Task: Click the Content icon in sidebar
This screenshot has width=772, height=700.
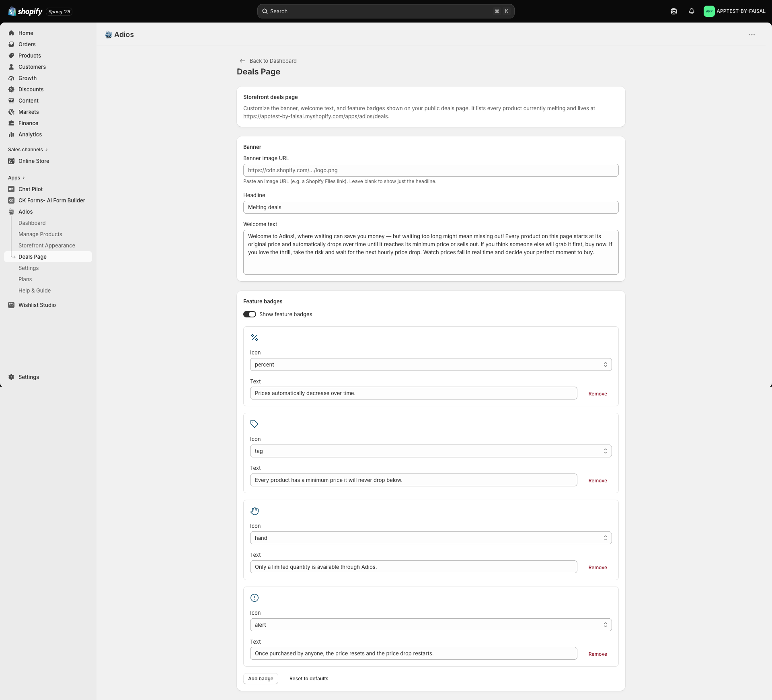Action: [x=11, y=101]
